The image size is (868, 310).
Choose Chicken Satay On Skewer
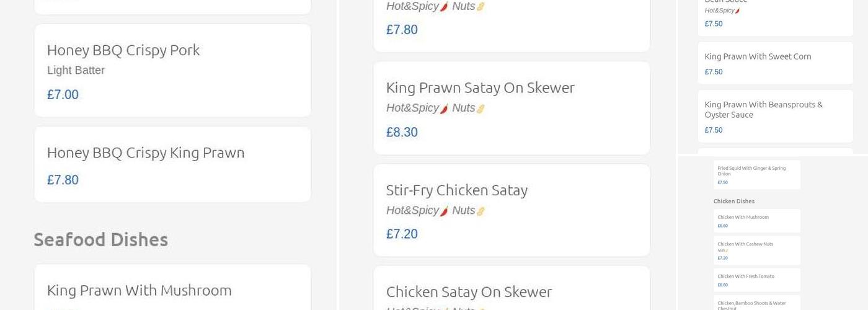469,292
